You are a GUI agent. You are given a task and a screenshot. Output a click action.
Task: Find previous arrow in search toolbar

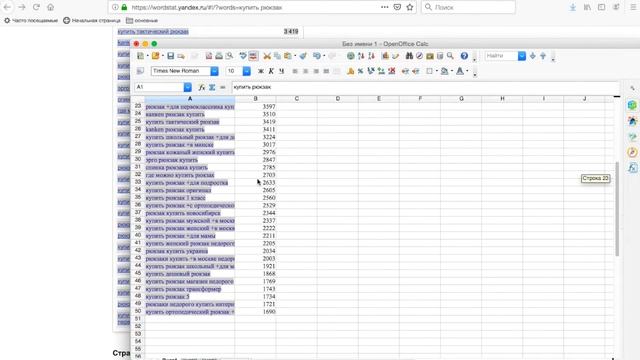543,56
